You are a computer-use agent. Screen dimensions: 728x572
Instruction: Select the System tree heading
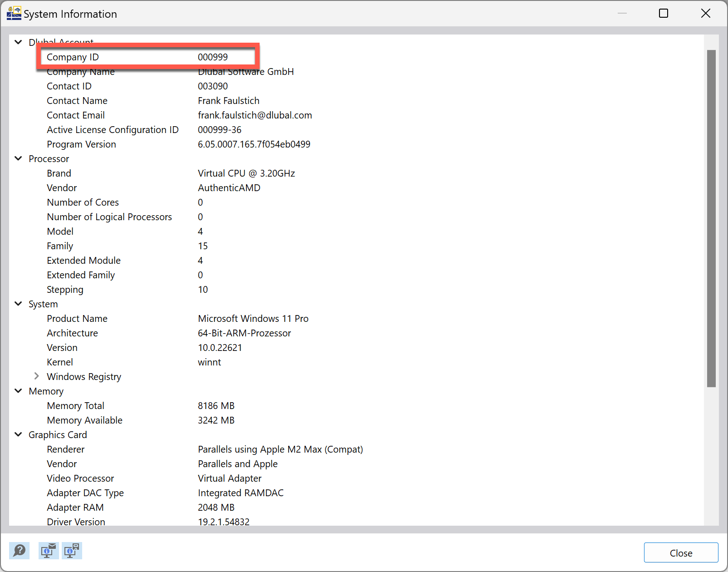click(x=43, y=304)
